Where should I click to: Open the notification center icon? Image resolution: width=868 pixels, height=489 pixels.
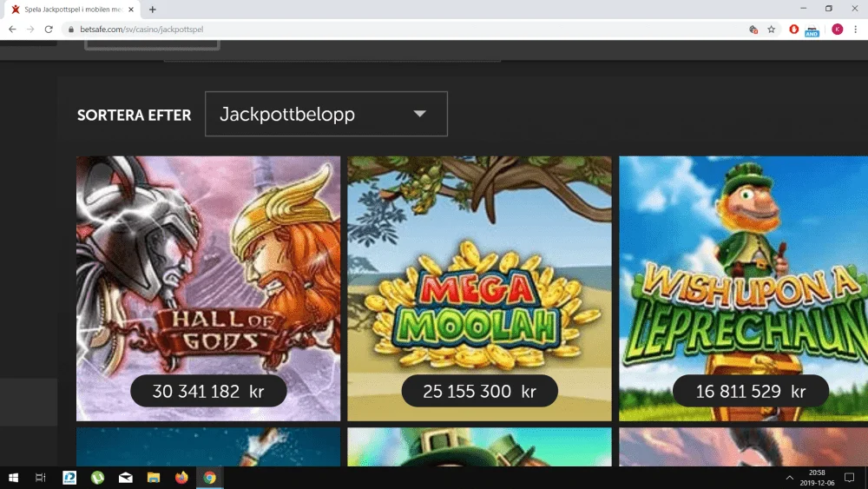[x=849, y=478]
